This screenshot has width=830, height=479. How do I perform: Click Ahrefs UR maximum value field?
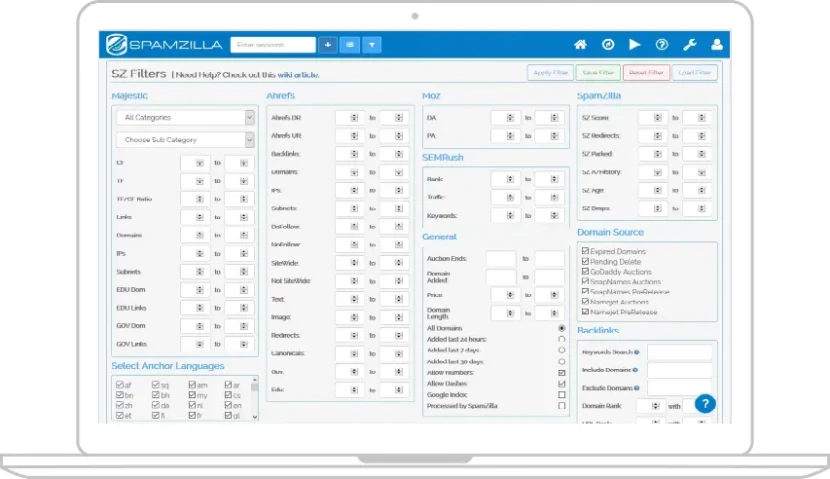pos(394,135)
